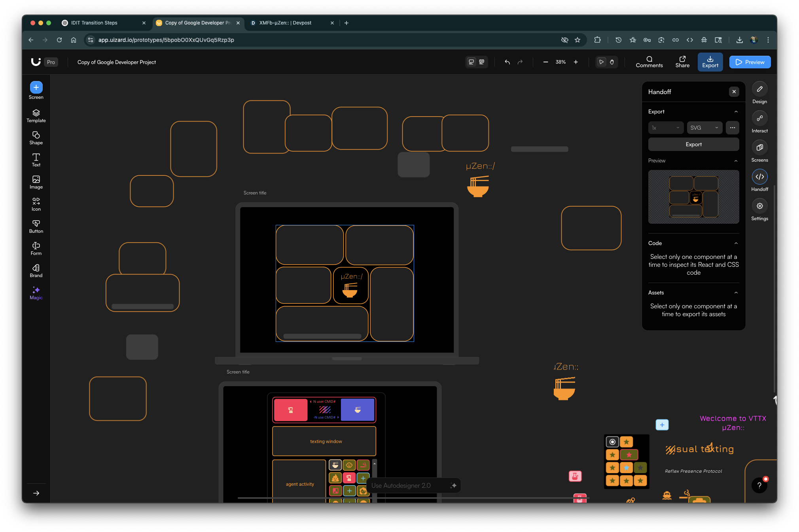This screenshot has width=799, height=532.
Task: Open the Template library
Action: coord(36,115)
